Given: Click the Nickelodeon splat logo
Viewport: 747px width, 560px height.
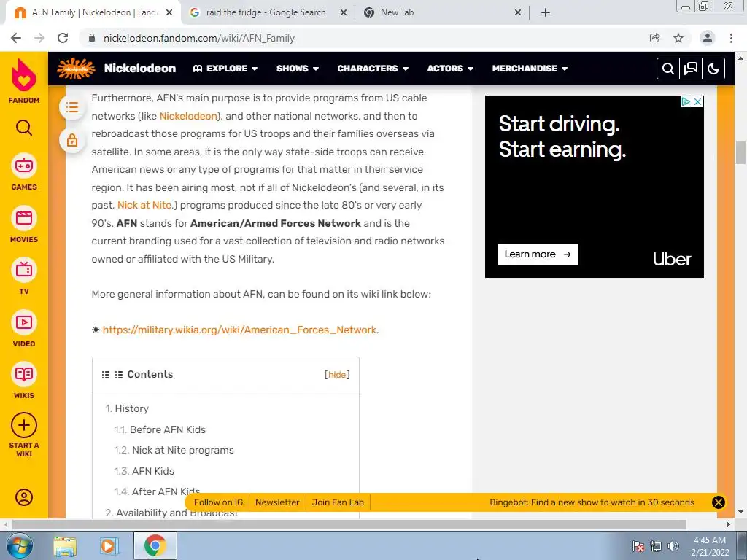Looking at the screenshot, I should (x=76, y=69).
